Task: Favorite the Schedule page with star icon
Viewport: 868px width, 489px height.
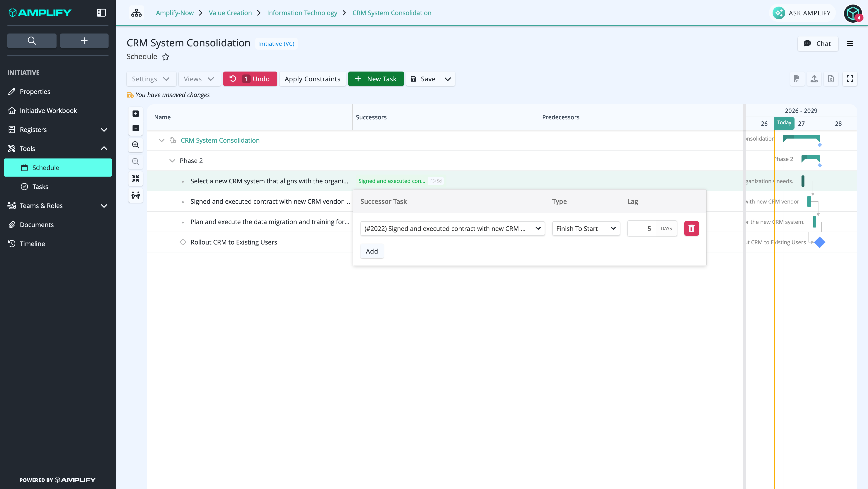Action: click(x=166, y=57)
